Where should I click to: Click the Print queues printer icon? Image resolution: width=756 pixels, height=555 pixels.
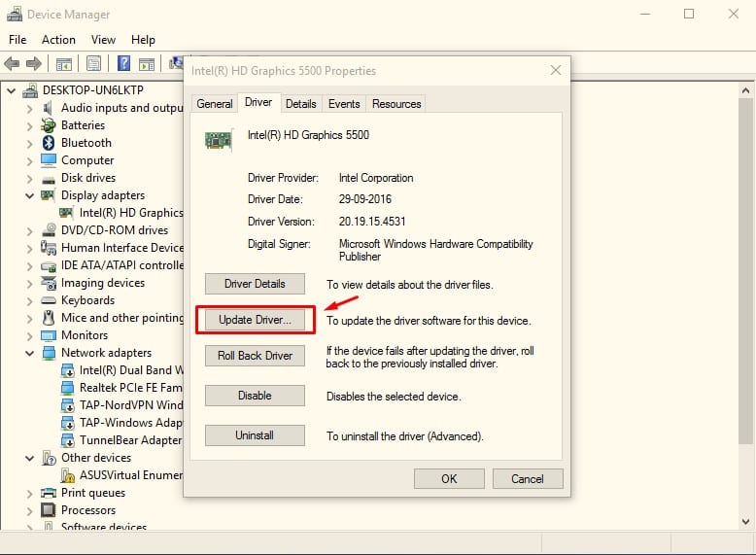[49, 493]
